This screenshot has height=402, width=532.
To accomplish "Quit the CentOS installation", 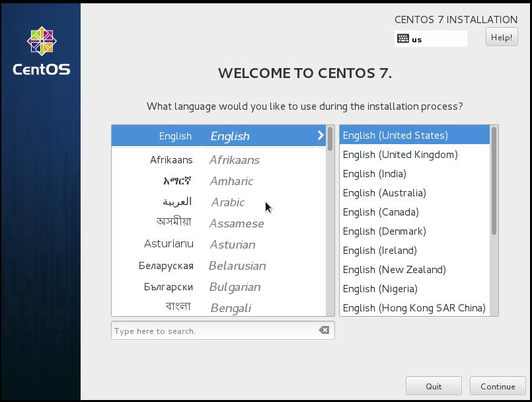I will (434, 386).
